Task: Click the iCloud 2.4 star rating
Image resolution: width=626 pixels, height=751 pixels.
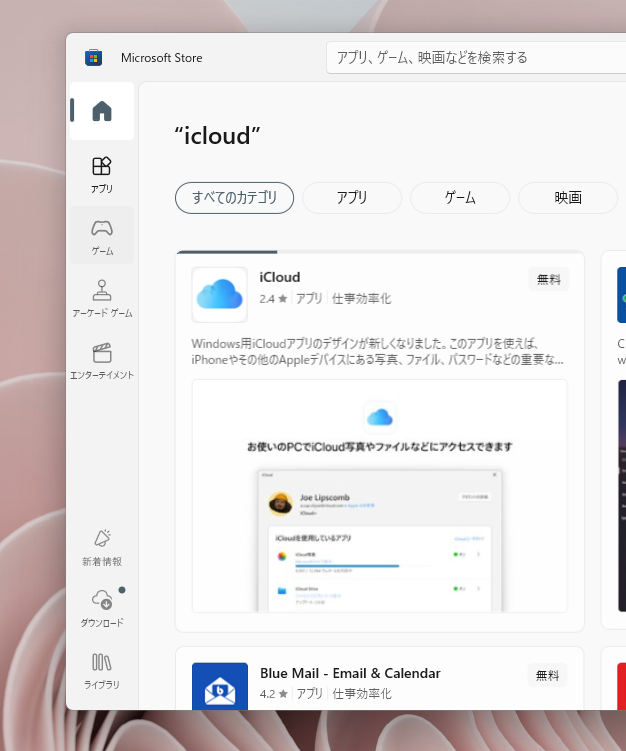Action: [x=273, y=299]
